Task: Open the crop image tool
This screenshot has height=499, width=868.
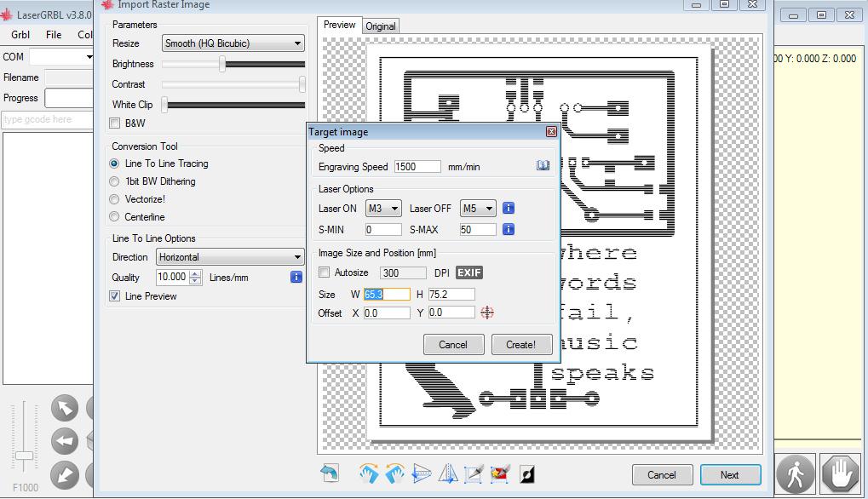Action: pos(474,473)
